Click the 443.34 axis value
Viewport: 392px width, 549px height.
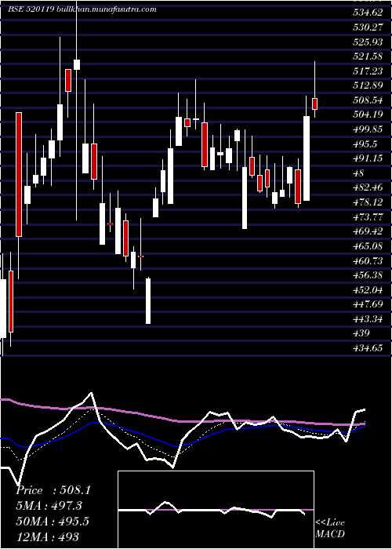click(x=368, y=318)
